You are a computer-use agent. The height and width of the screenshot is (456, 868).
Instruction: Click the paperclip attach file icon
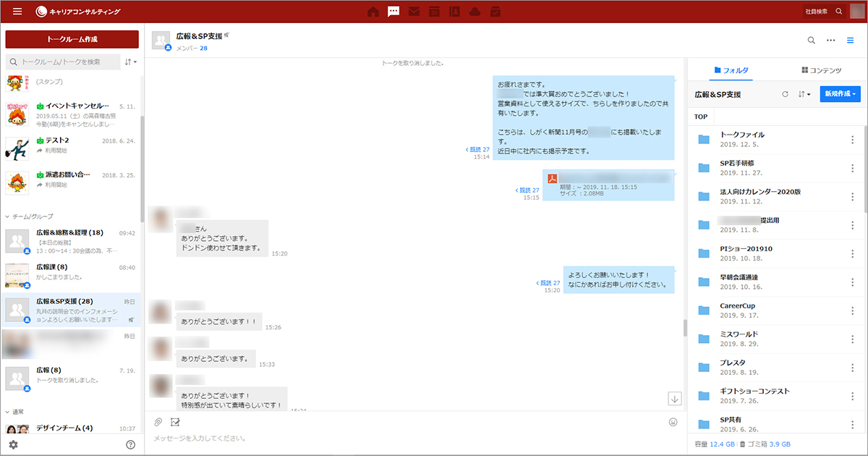coord(158,422)
